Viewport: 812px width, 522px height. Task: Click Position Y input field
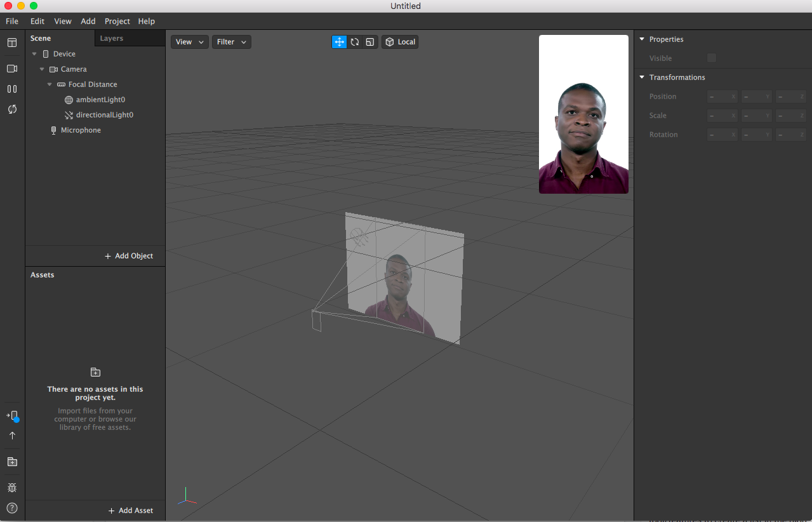click(x=757, y=97)
